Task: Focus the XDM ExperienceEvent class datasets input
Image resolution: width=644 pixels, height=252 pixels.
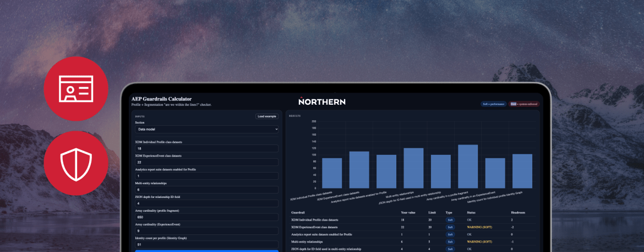Action: 206,162
